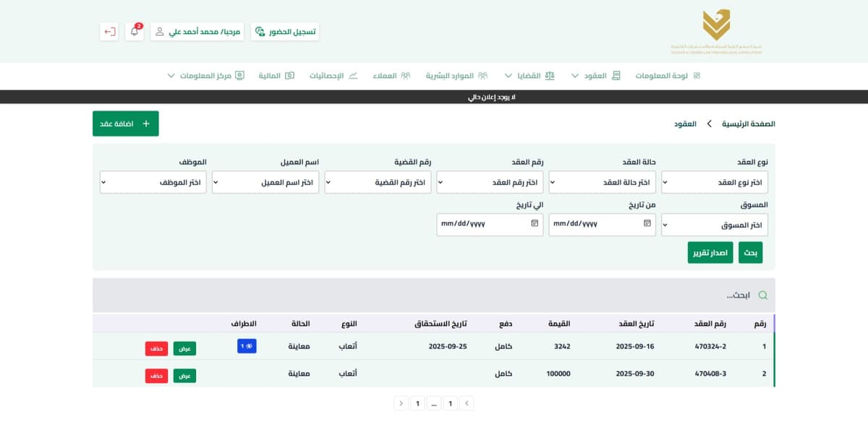
Task: Open the رقم العقد dropdown
Action: point(490,182)
